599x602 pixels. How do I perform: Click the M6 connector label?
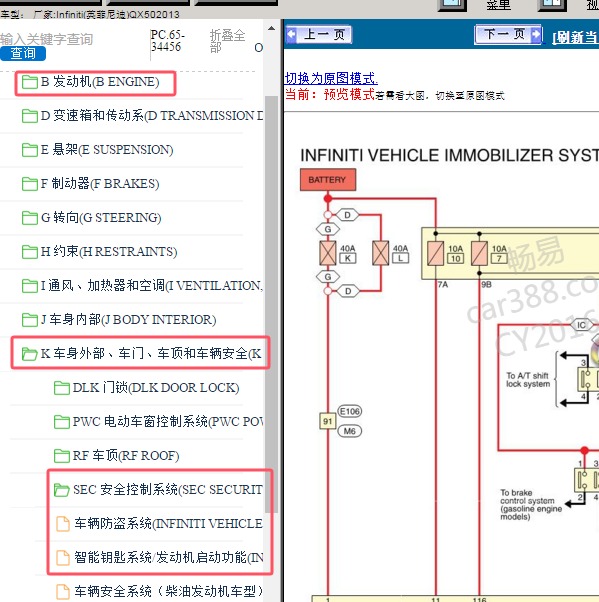click(349, 432)
